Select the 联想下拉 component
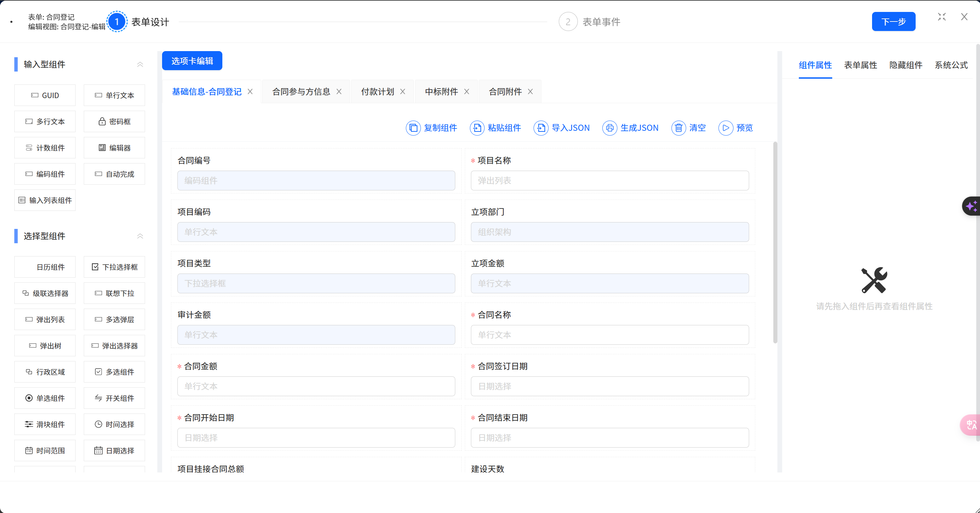This screenshot has width=980, height=513. [x=114, y=293]
